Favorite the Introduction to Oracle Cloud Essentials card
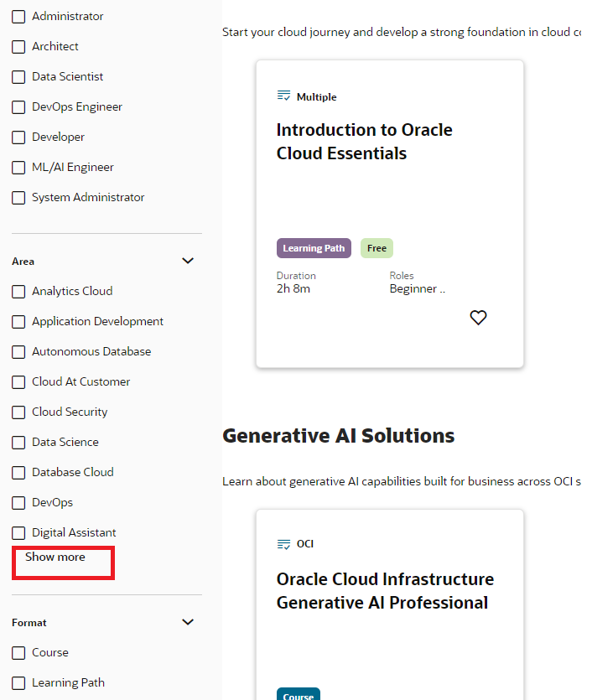The image size is (592, 700). point(478,318)
